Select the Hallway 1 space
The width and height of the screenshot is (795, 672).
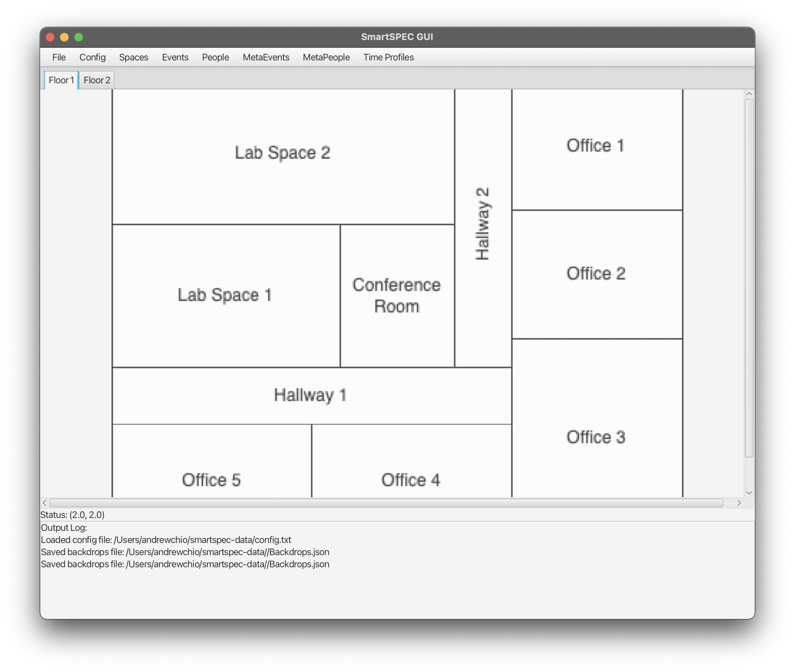[312, 395]
